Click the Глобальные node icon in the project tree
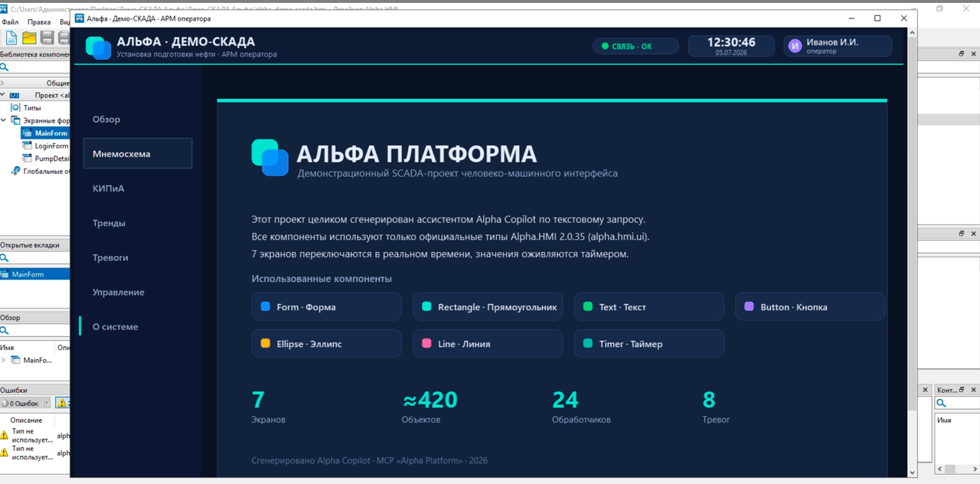980x484 pixels. [15, 171]
